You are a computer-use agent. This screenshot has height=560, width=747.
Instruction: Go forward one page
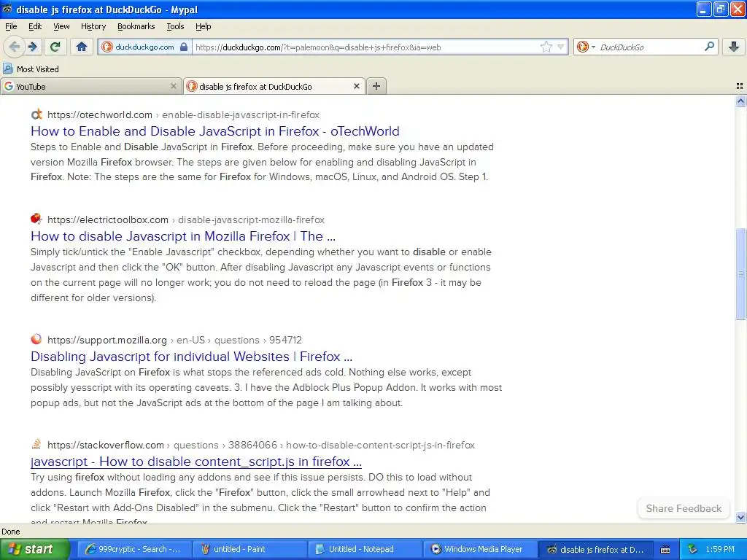(32, 47)
